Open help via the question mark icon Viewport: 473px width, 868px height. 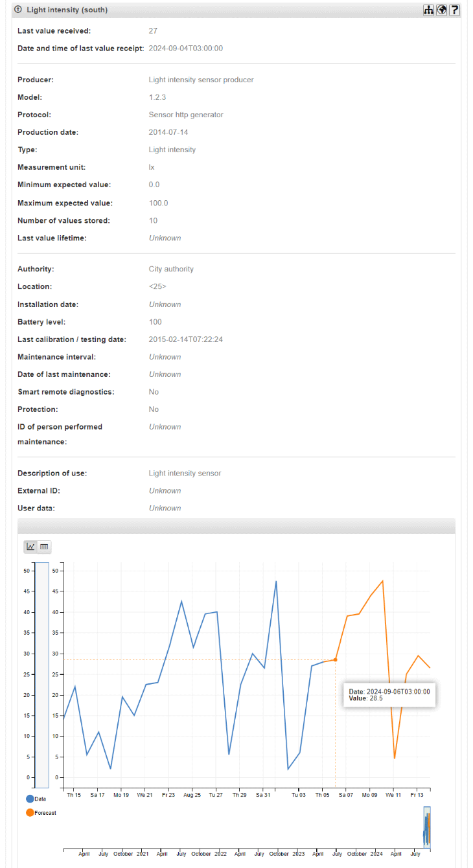tap(454, 10)
